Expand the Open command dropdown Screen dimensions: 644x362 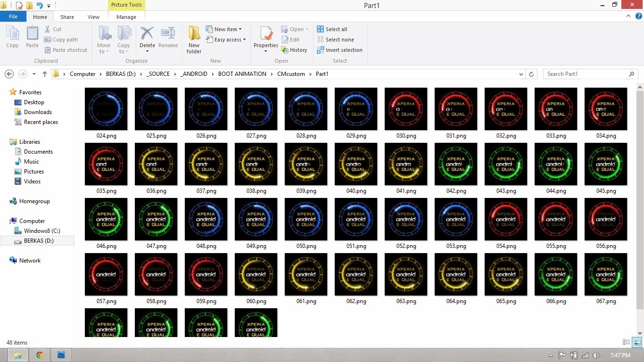pos(306,29)
